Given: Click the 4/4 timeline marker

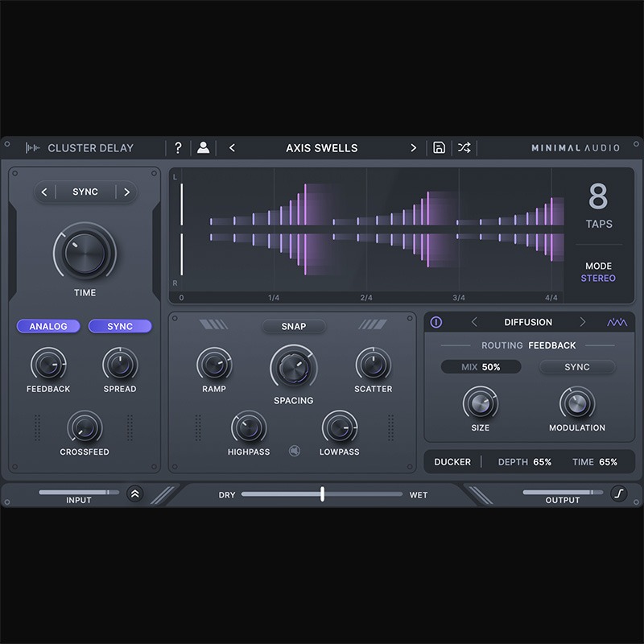Looking at the screenshot, I should pyautogui.click(x=551, y=297).
